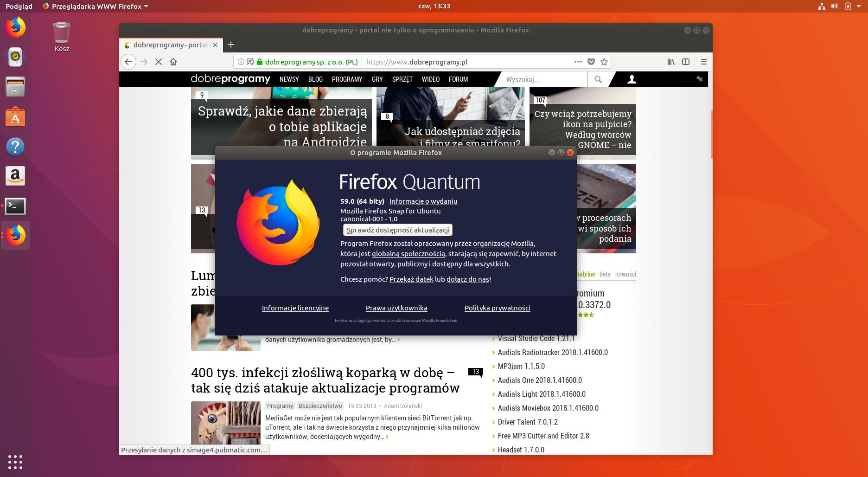Toggle the reload/stop button in the toolbar
Screen dimensions: 868x477
coord(158,62)
